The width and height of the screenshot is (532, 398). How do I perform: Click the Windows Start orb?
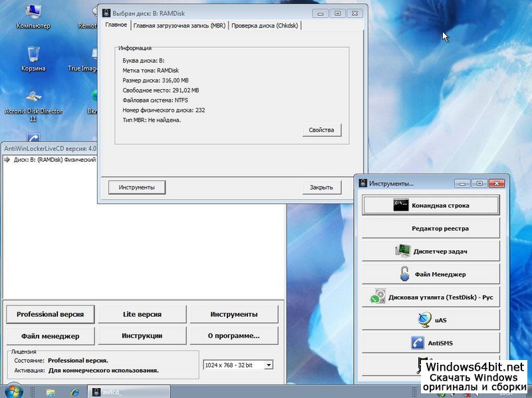coord(13,391)
